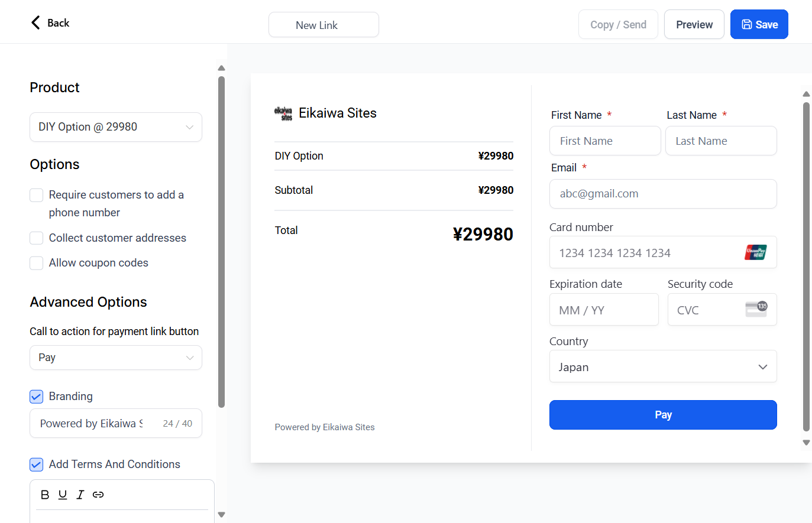Click preview scrollbar up arrow
812x523 pixels.
[x=806, y=94]
